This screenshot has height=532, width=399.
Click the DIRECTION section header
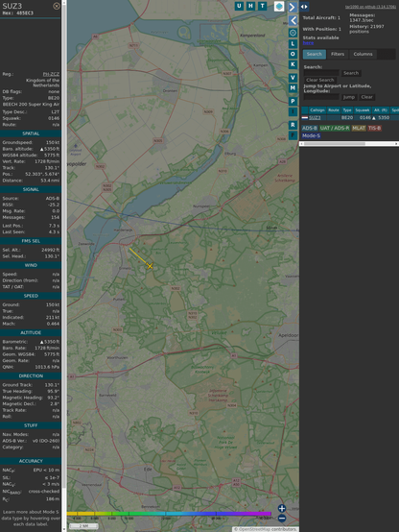point(31,375)
